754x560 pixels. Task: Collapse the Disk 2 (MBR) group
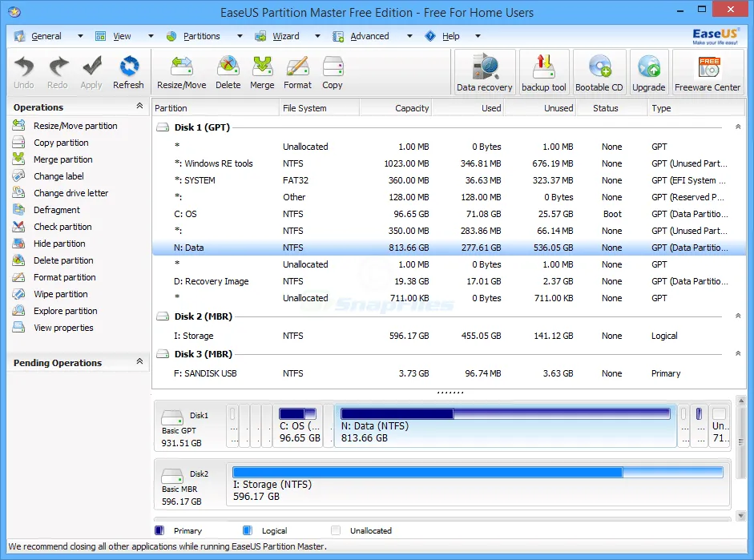(738, 316)
